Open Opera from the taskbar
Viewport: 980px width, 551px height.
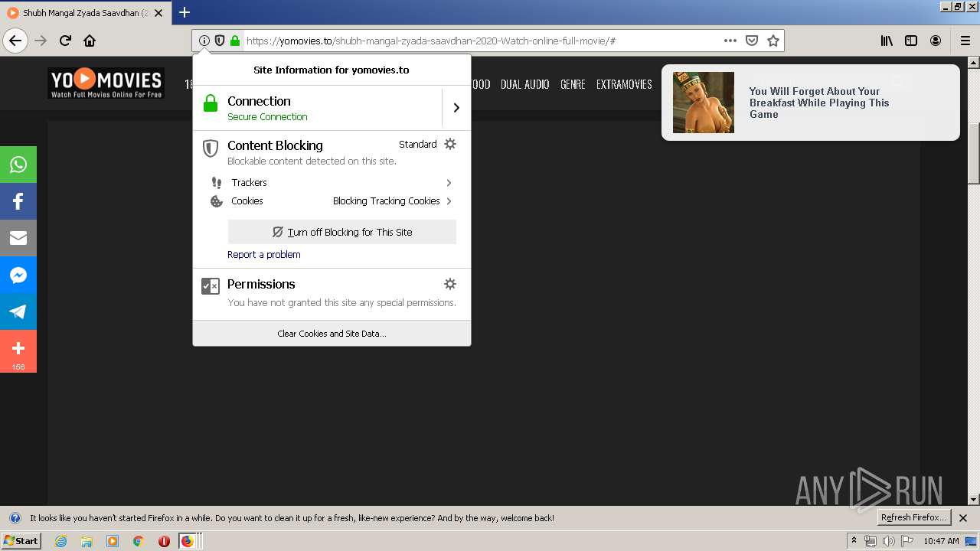coord(164,541)
